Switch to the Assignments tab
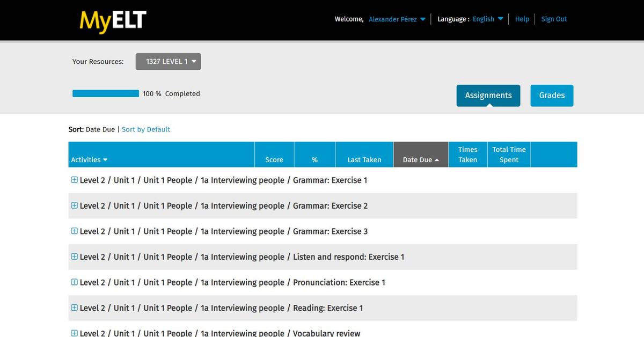Screen dimensions: 644x337 [x=488, y=96]
